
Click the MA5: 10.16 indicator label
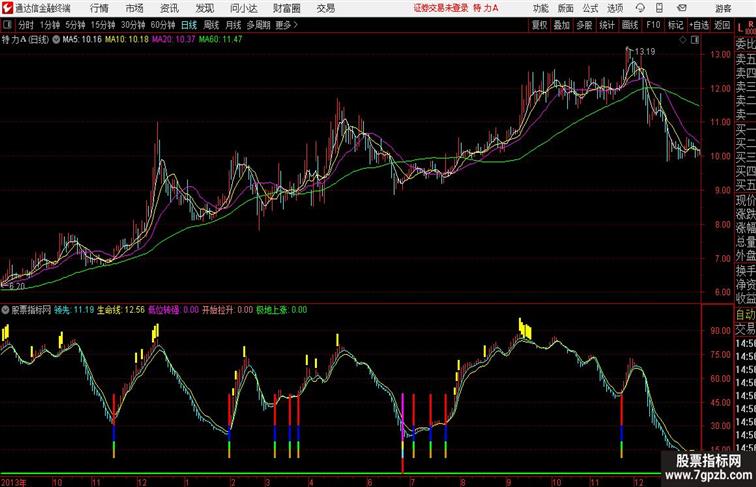82,40
